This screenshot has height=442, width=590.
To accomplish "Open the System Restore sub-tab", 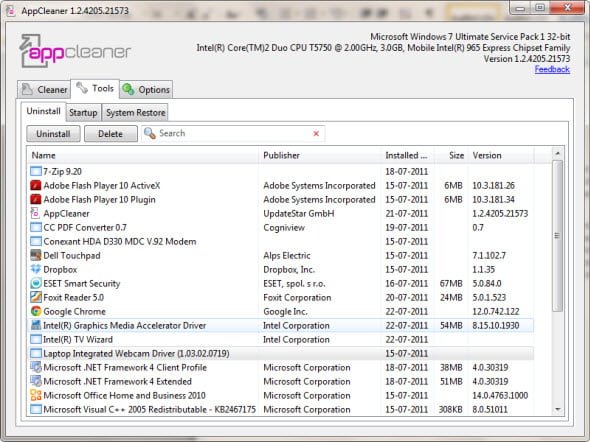I will (135, 112).
